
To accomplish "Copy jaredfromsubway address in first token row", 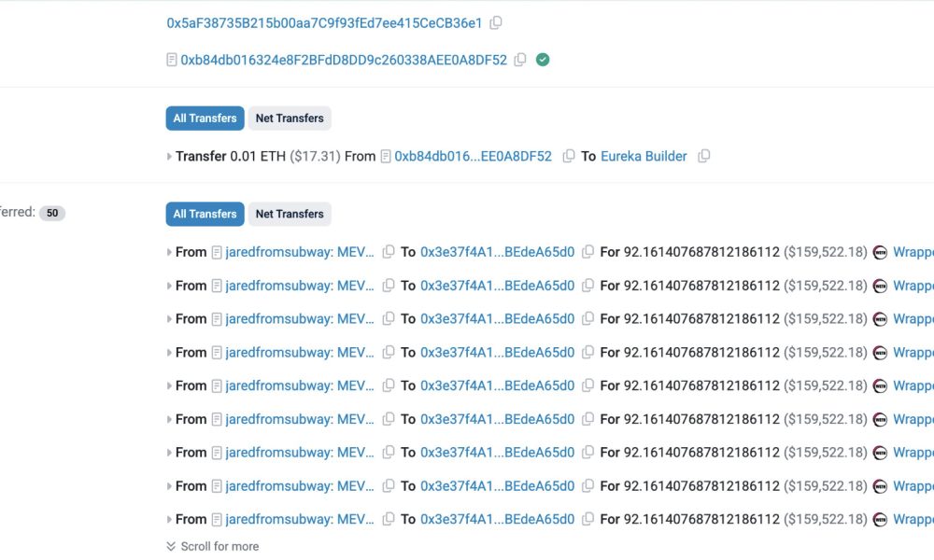I will pos(389,252).
